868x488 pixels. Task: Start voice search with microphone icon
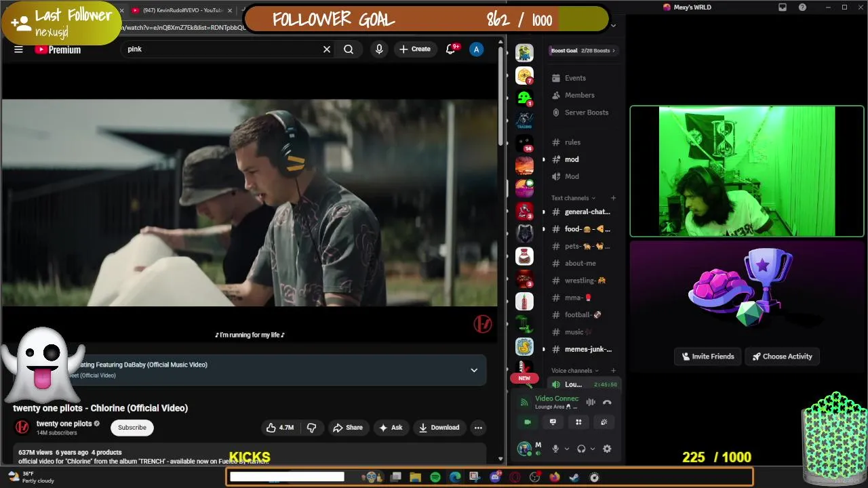(x=379, y=49)
